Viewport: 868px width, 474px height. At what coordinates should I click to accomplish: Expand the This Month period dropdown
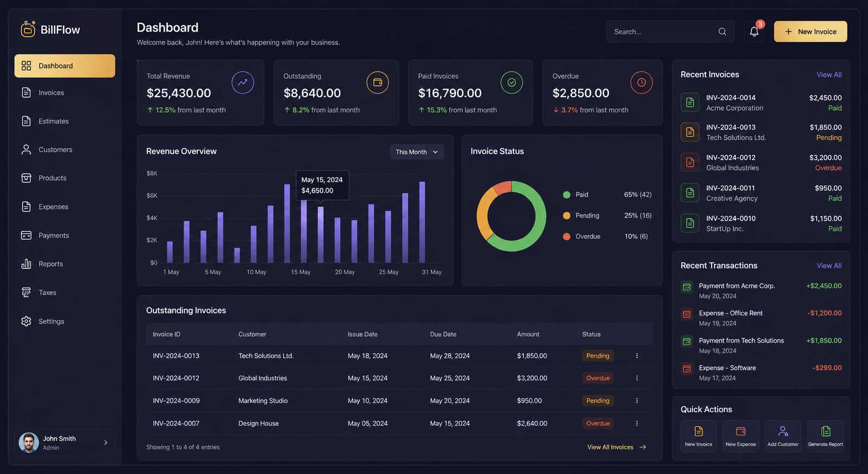417,152
